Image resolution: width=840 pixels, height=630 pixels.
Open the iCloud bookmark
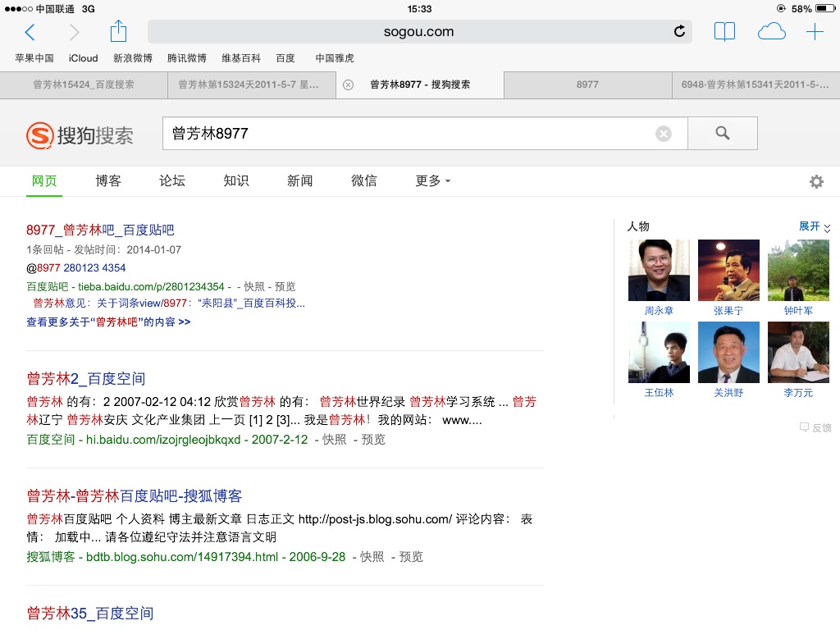pos(83,58)
